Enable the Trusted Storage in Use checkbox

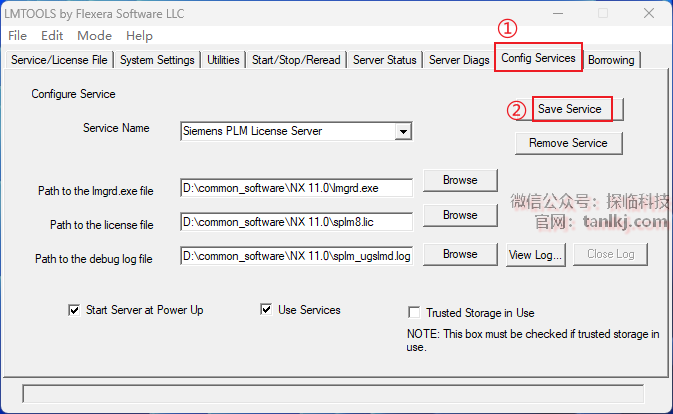tap(414, 312)
